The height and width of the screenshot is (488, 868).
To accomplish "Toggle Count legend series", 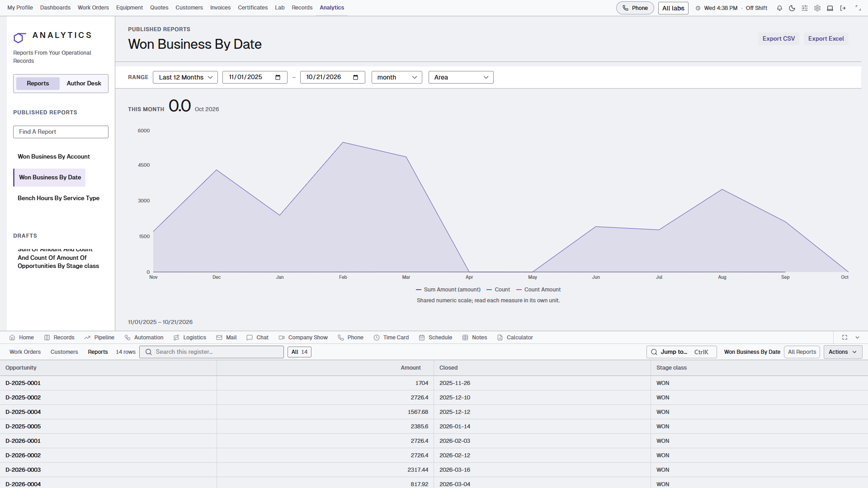I will coord(498,290).
